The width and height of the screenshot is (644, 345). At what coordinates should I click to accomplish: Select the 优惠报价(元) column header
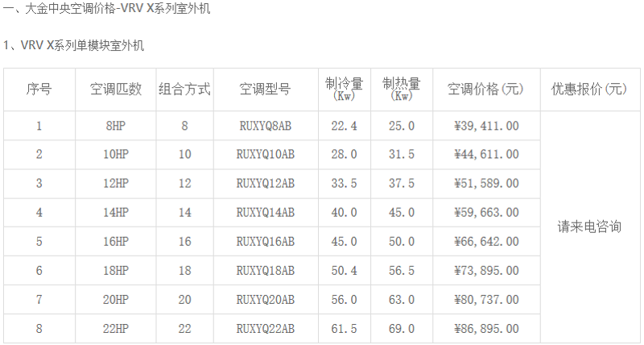click(589, 89)
